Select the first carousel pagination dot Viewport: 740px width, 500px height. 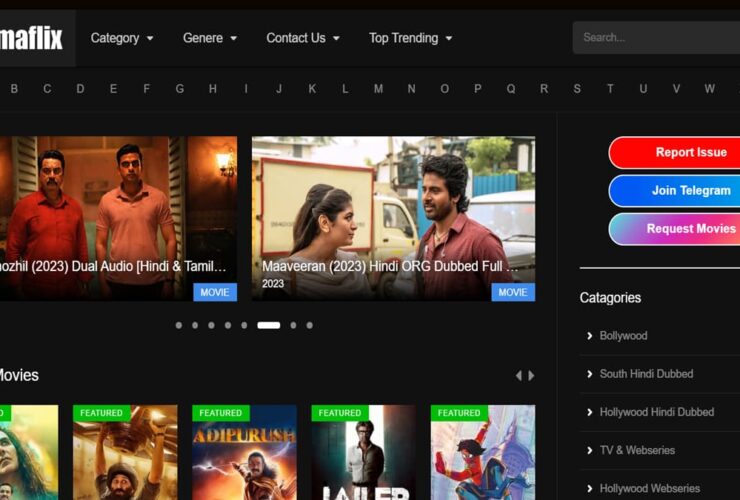pyautogui.click(x=178, y=325)
